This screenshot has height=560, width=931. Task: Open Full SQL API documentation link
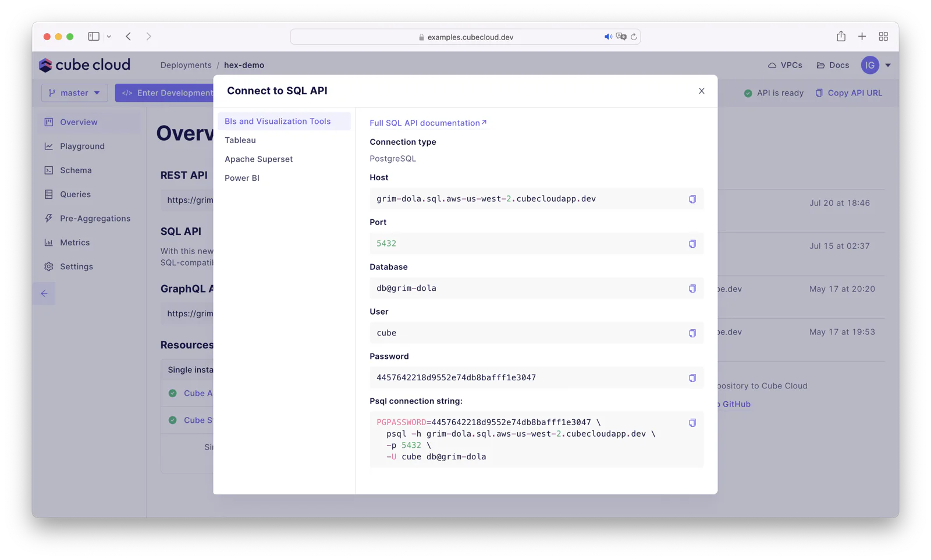point(428,123)
